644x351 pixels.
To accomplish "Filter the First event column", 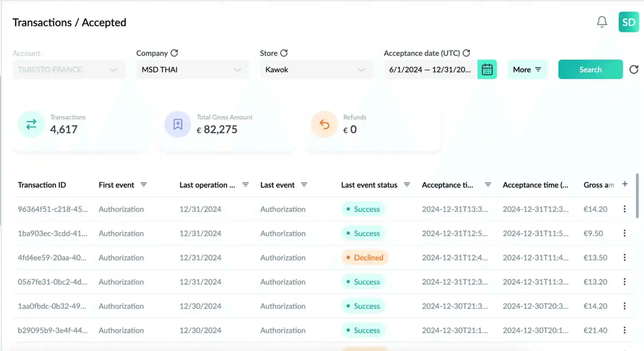I will tap(143, 185).
